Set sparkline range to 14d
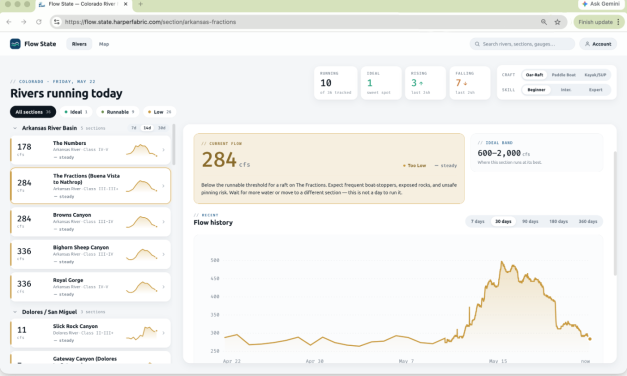The height and width of the screenshot is (376, 627). coord(147,128)
